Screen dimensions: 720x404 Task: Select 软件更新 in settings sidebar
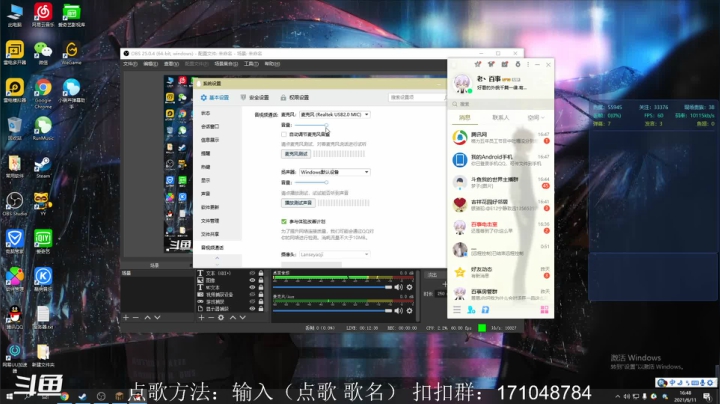210,207
